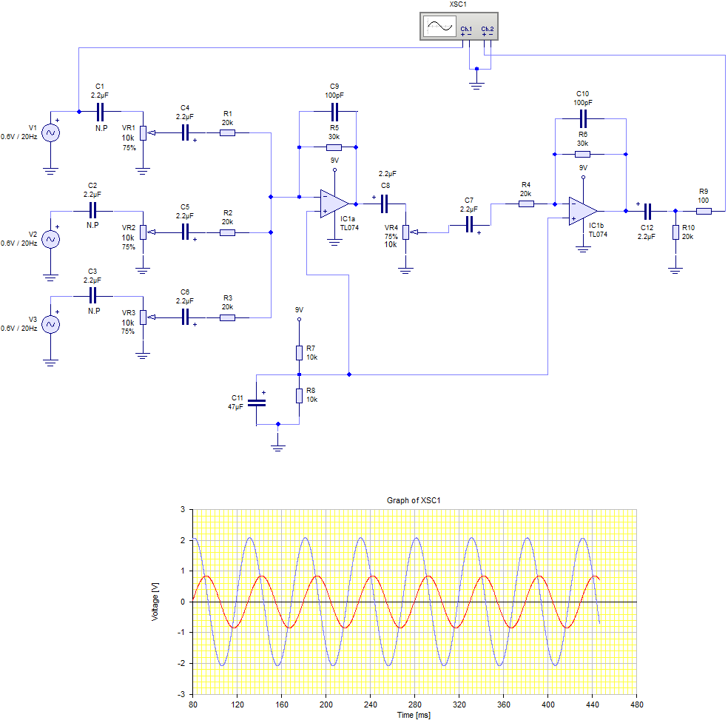Select capacitor C3 symbol

pos(92,296)
